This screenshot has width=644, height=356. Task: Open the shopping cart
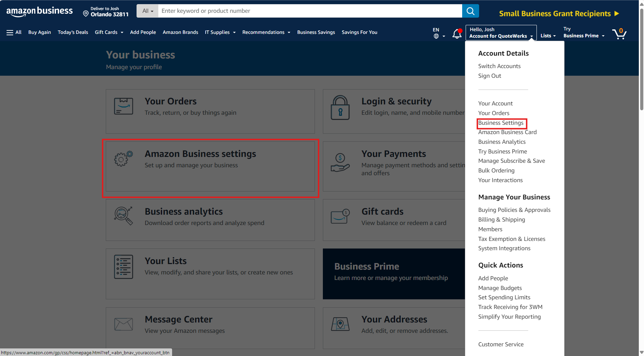[x=619, y=33]
